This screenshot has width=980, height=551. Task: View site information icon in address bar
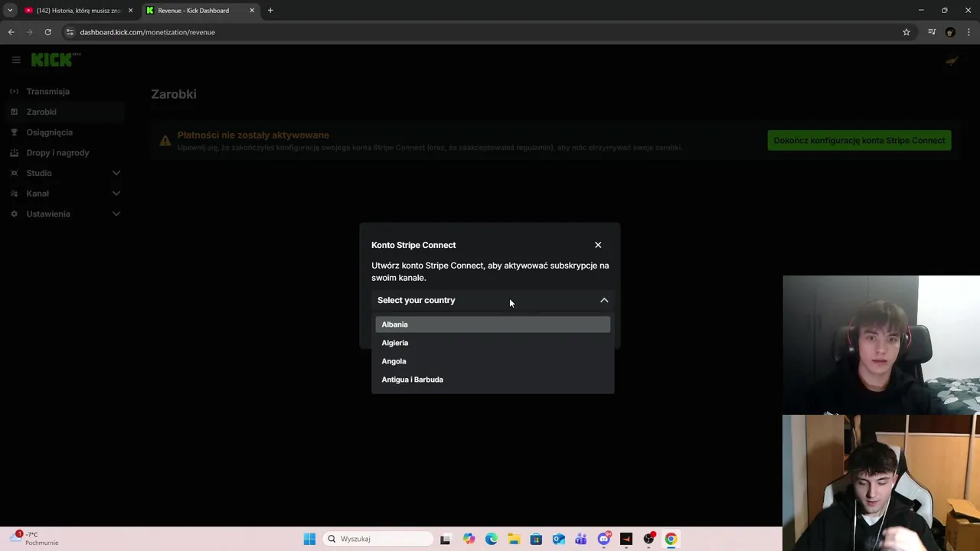70,32
